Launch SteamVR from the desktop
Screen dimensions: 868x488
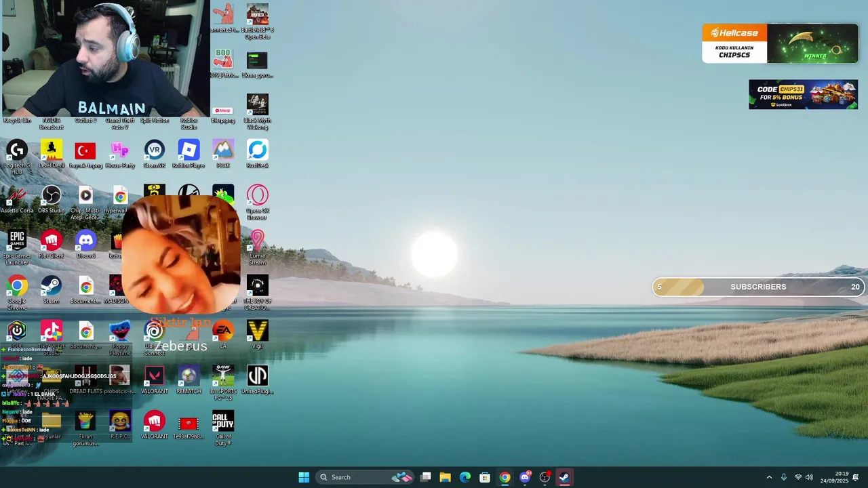[155, 154]
